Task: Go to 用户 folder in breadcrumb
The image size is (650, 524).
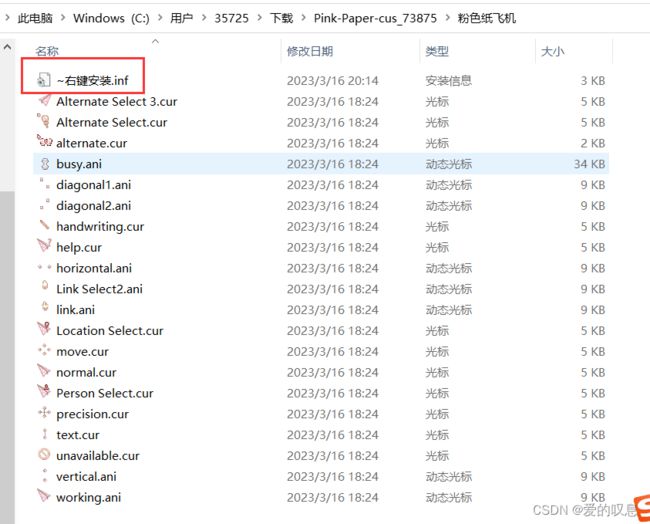Action: (x=182, y=18)
